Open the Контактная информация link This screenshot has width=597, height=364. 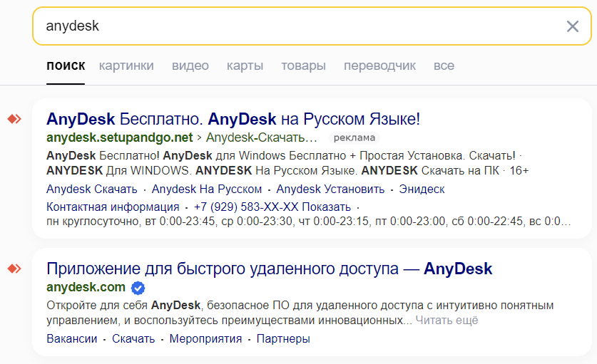point(113,207)
